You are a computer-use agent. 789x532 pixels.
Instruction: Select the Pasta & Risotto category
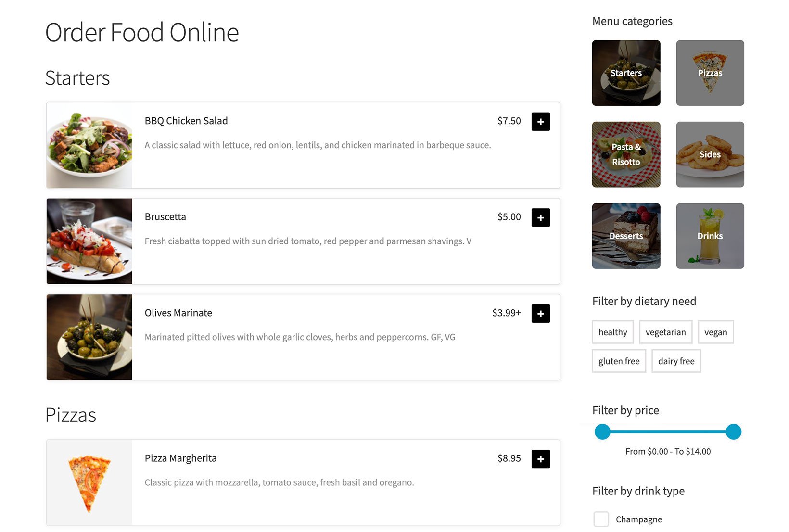(x=626, y=154)
